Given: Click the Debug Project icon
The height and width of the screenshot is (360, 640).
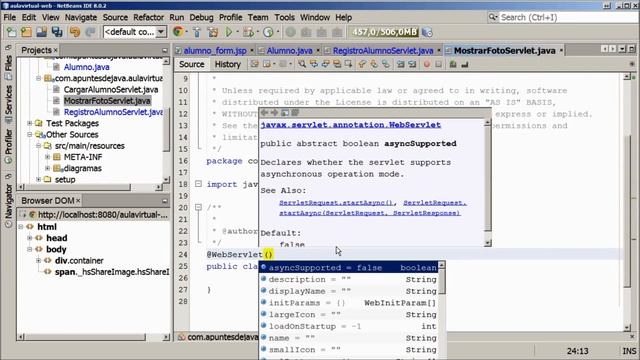Looking at the screenshot, I should (247, 32).
